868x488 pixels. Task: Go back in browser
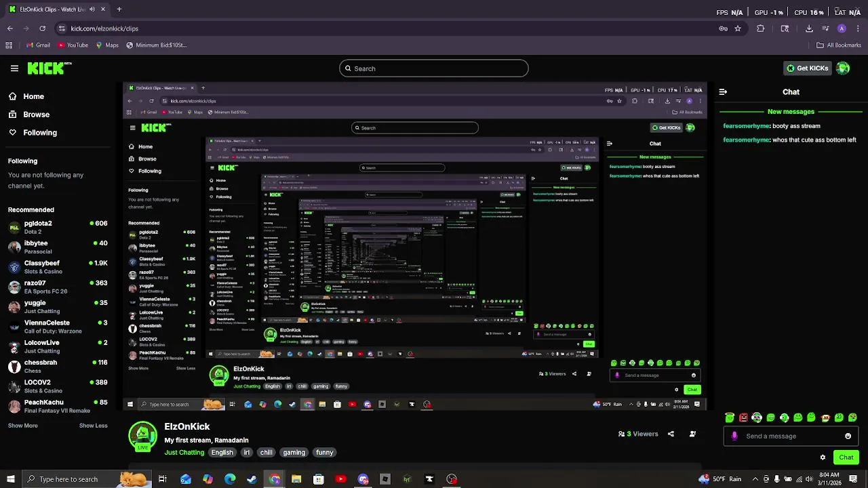coord(9,28)
